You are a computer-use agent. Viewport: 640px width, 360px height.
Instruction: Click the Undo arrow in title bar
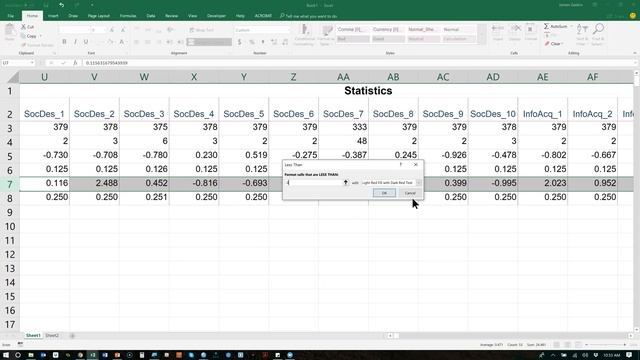61,5
